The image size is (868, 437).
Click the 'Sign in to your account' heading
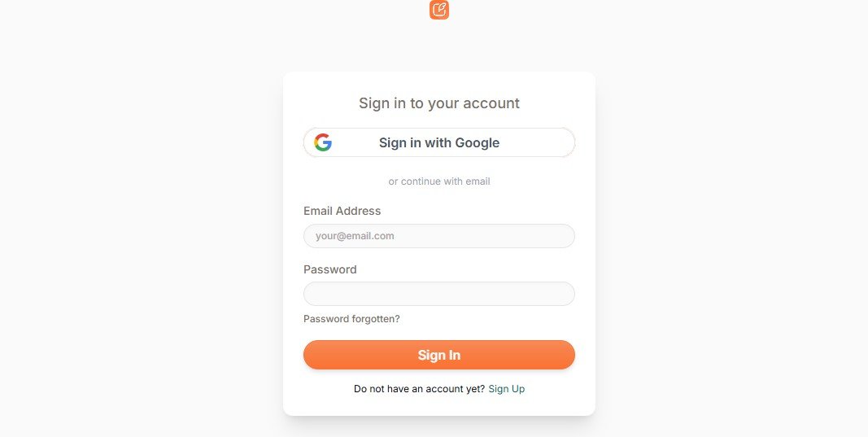(x=439, y=103)
